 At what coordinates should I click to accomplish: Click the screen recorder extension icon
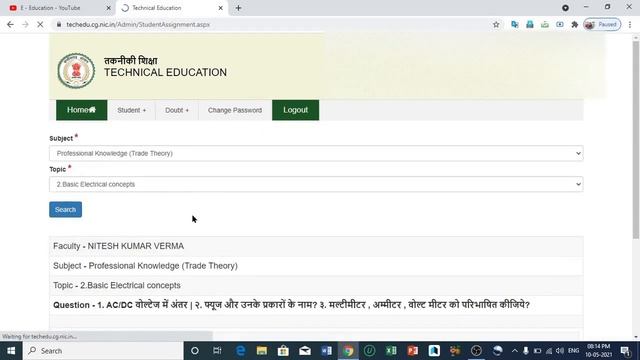tap(560, 24)
